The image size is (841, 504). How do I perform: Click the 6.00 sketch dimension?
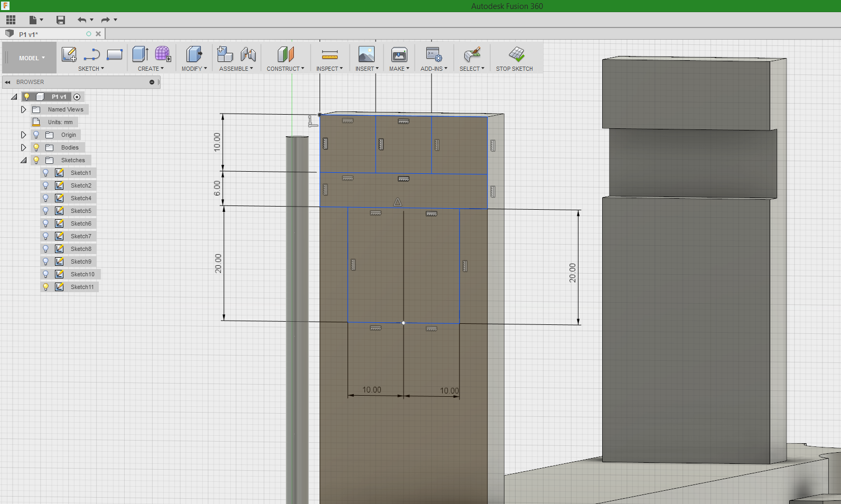pyautogui.click(x=217, y=188)
